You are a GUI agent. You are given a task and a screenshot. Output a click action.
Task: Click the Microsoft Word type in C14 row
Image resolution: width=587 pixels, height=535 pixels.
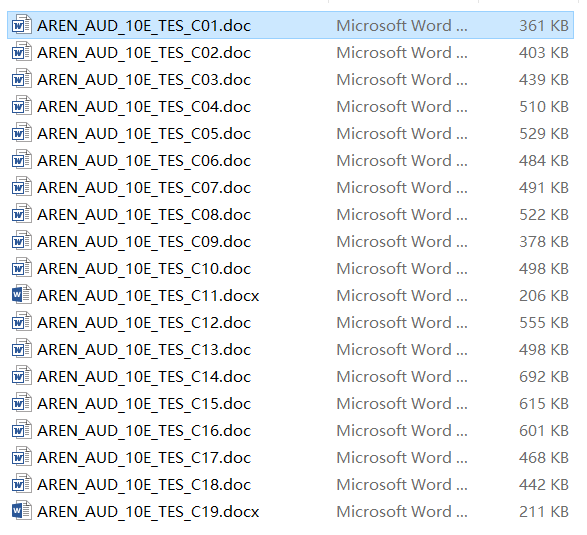(x=402, y=376)
